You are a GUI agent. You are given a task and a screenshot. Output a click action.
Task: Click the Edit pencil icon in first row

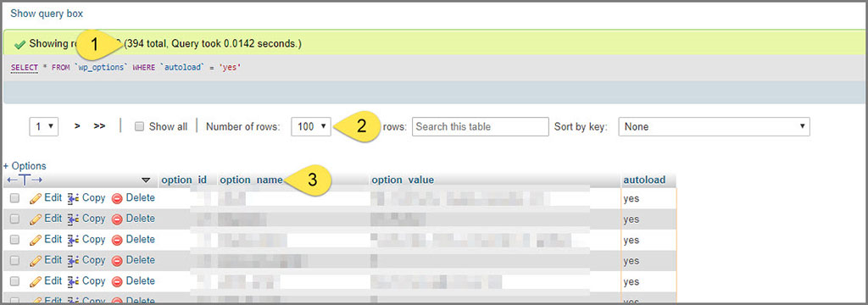point(36,198)
